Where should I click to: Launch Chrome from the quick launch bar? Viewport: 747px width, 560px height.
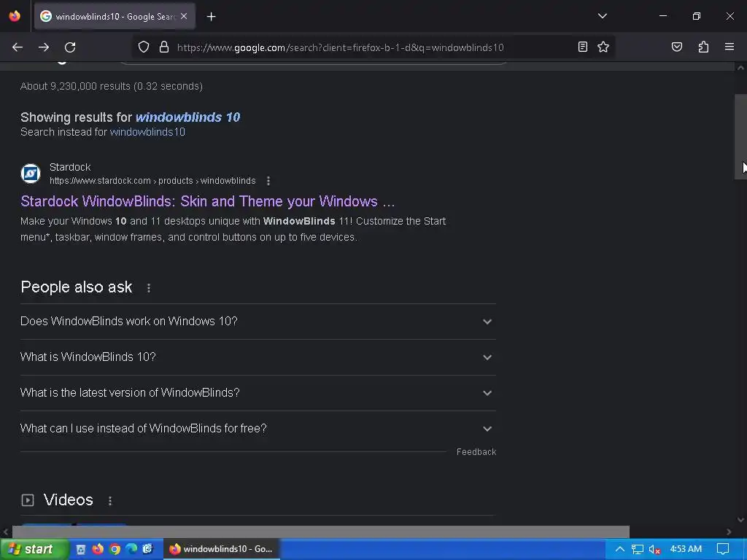pos(115,549)
